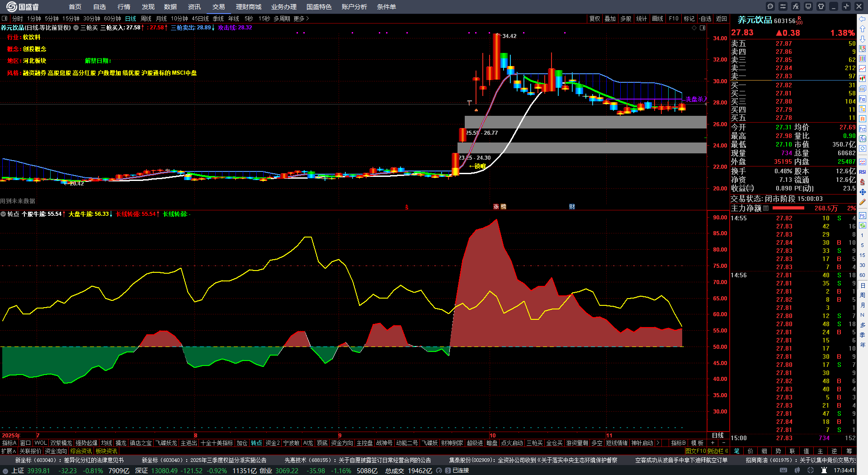868x475 pixels.
Task: Click the crosshair target icon in status bar
Action: tap(811, 470)
